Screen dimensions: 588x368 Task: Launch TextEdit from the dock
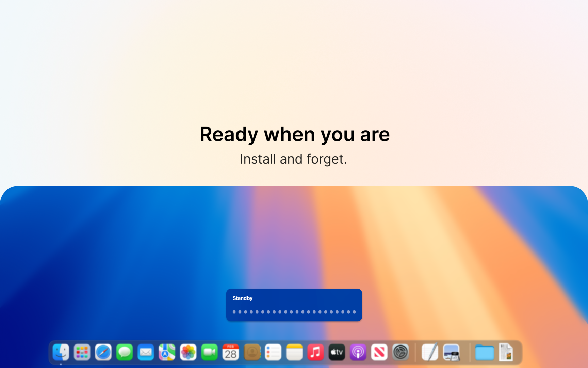pyautogui.click(x=430, y=352)
